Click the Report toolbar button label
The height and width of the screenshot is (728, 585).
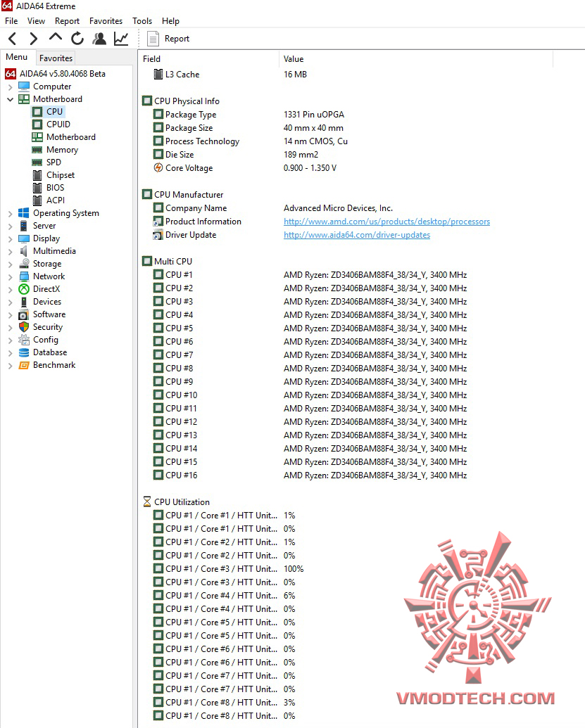pos(177,39)
